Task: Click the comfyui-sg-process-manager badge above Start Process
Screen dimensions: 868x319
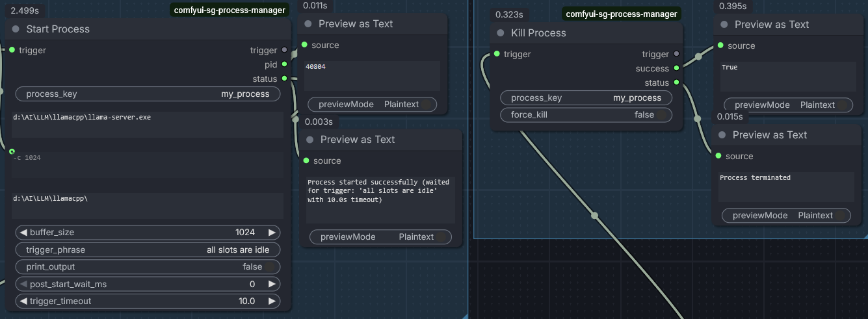Action: coord(230,10)
